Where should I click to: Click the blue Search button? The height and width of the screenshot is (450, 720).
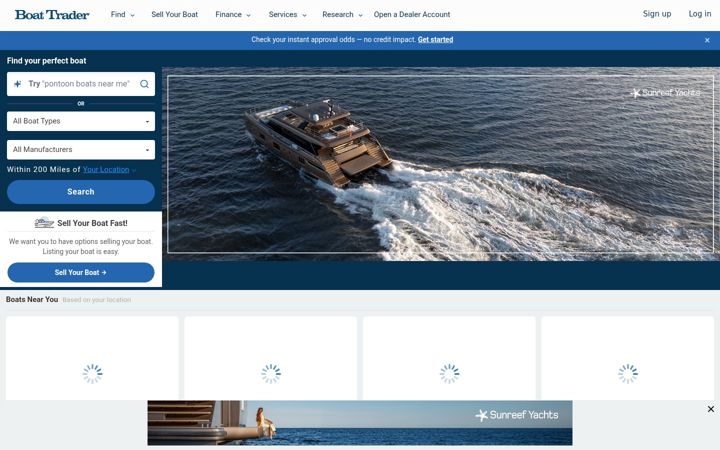click(x=81, y=192)
